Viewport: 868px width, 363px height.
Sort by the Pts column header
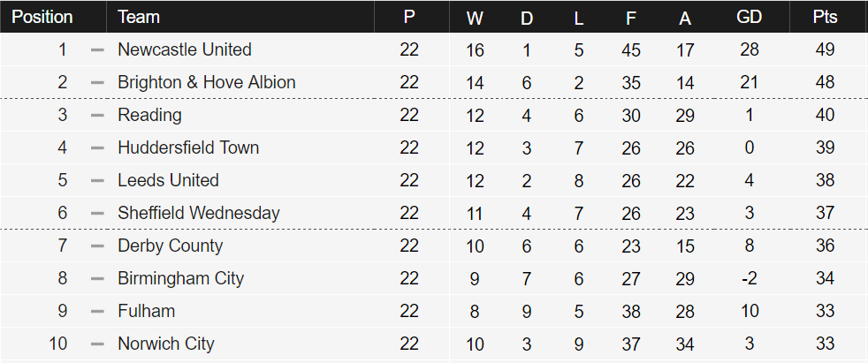point(825,17)
